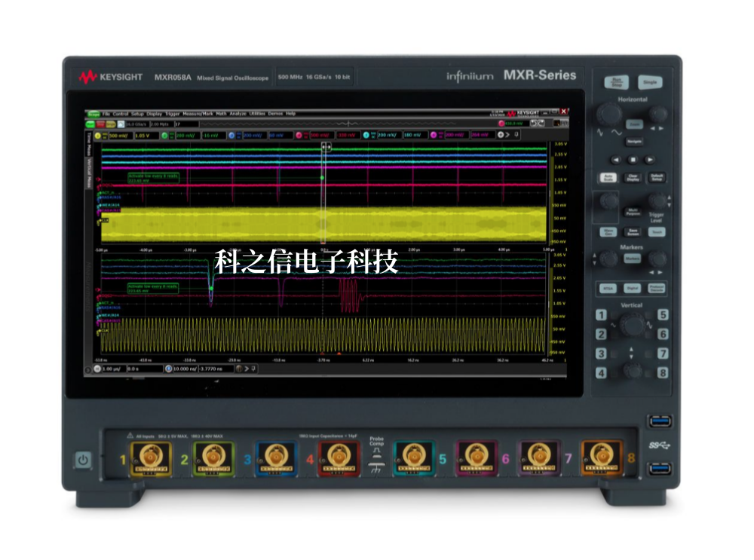Select the channel 1 500 mV/ scale field
Image resolution: width=754 pixels, height=560 pixels.
coord(120,136)
